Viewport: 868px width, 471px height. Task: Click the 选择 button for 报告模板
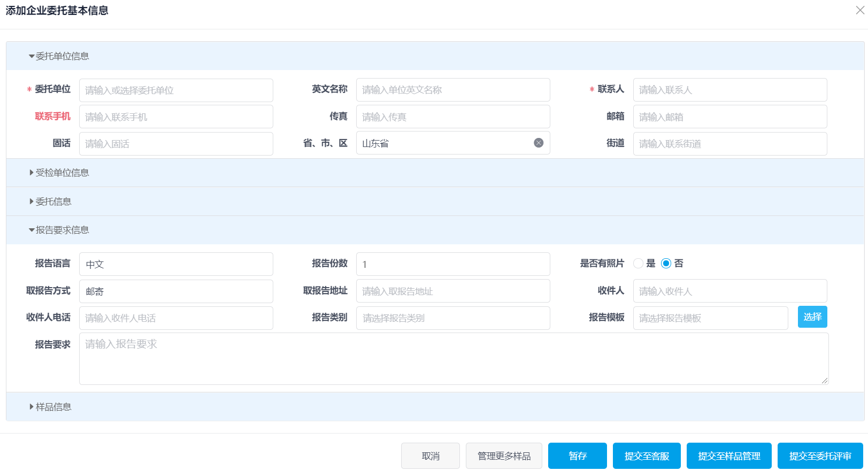[812, 317]
